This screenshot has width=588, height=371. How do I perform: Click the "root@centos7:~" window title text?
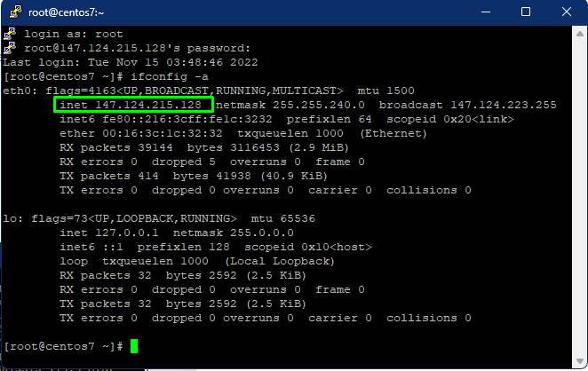pyautogui.click(x=67, y=12)
